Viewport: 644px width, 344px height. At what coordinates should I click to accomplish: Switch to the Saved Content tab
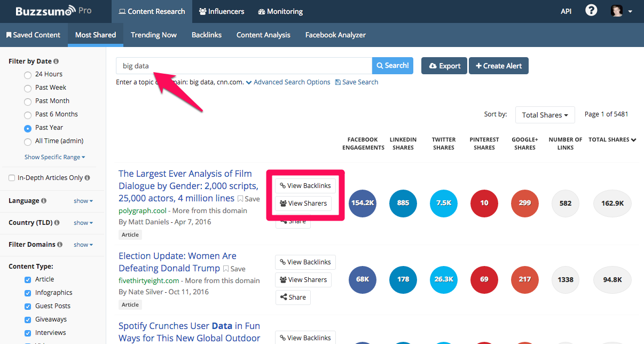tap(34, 35)
